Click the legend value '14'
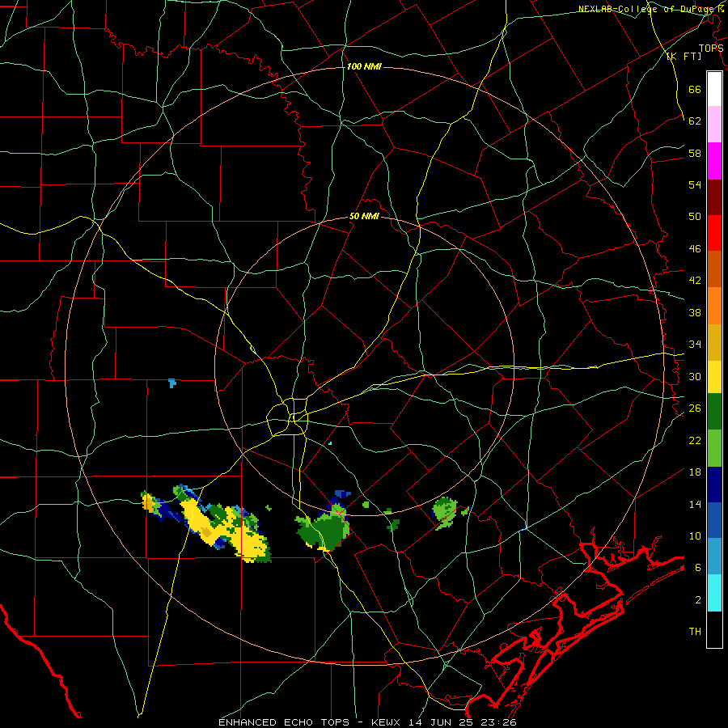The image size is (728, 728). [x=695, y=504]
